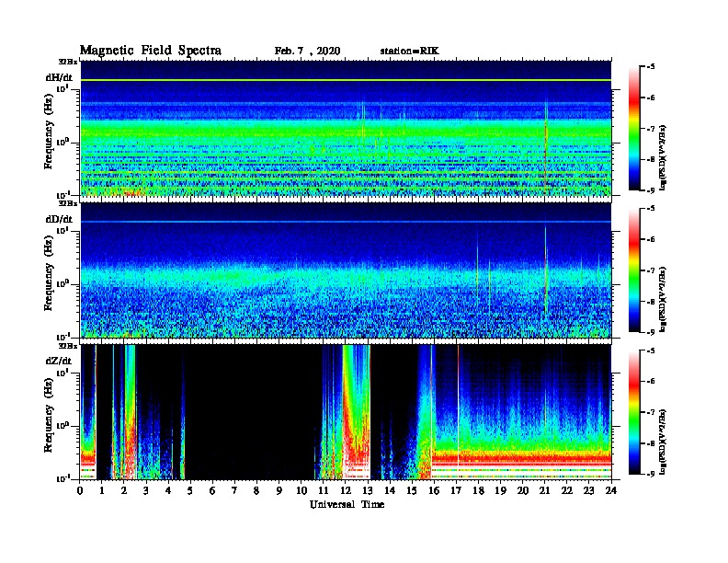Viewport: 728px width, 563px height.
Task: Click hour "0" on the time axis
Action: [x=80, y=491]
